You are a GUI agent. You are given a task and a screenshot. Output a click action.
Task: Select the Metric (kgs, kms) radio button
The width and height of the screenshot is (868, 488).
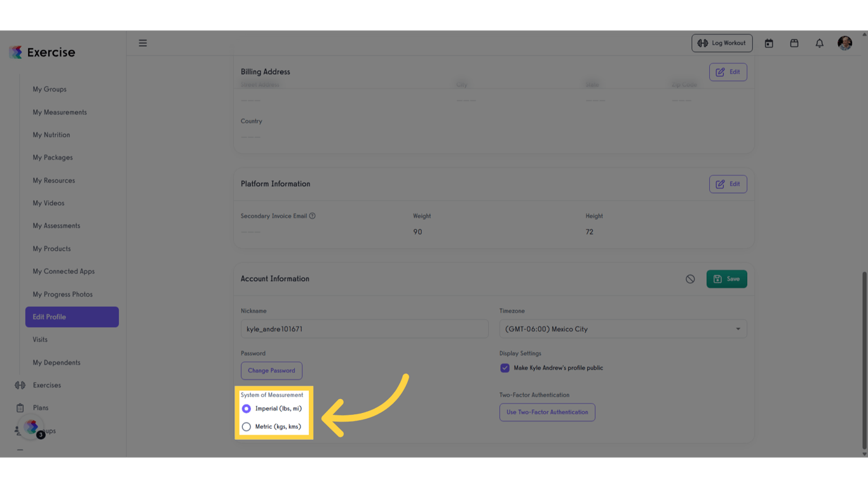pyautogui.click(x=246, y=426)
